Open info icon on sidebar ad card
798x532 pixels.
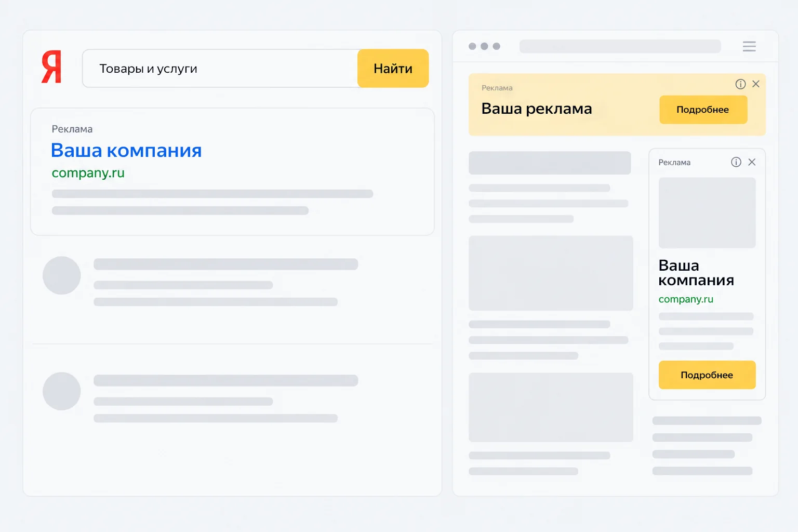(x=736, y=162)
